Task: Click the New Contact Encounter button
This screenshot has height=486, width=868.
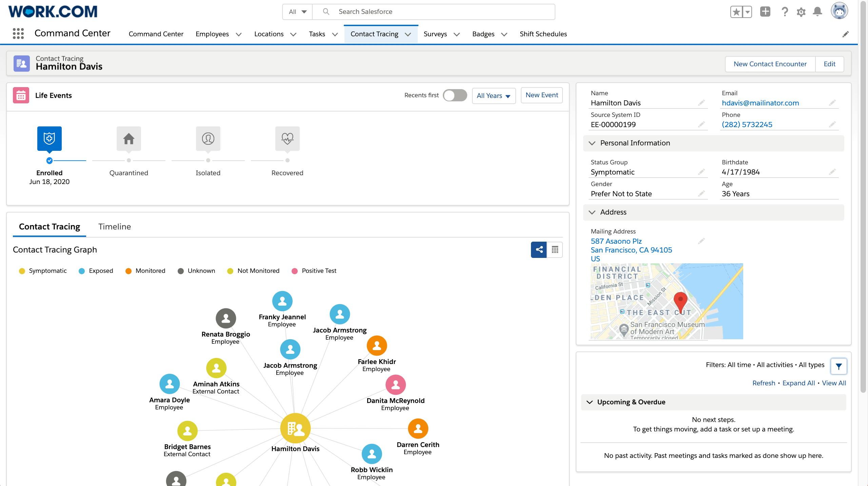Action: pyautogui.click(x=770, y=64)
